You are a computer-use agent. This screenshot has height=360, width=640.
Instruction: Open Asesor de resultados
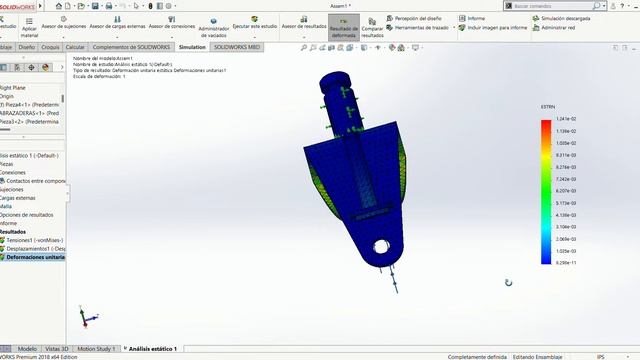(304, 23)
